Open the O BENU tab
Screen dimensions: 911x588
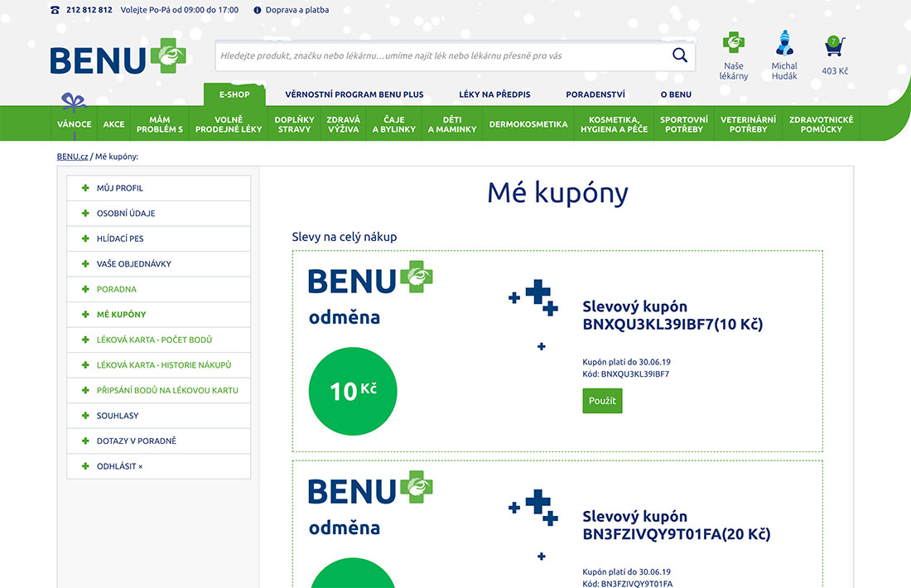(676, 94)
